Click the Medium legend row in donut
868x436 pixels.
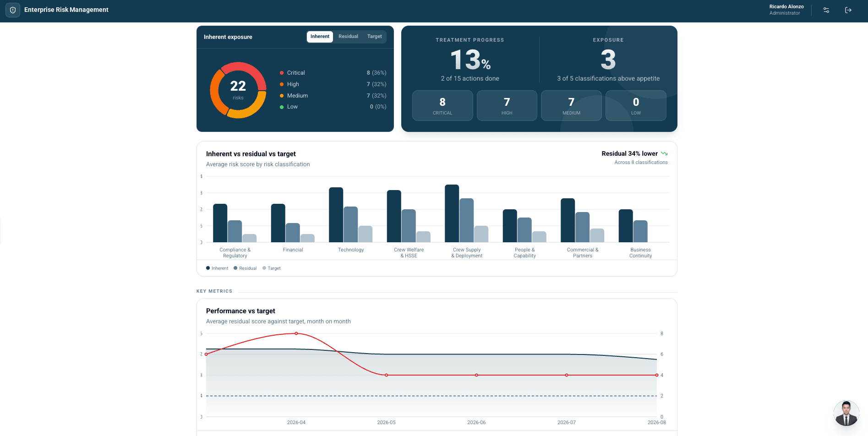(333, 96)
